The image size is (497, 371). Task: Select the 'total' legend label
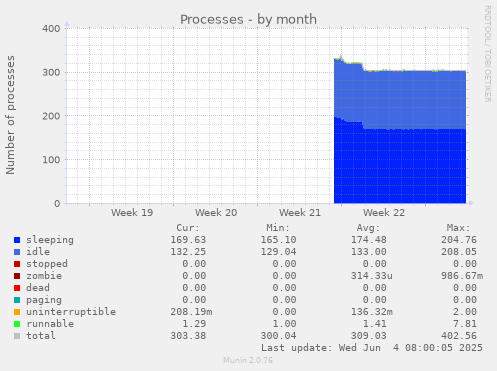point(41,336)
